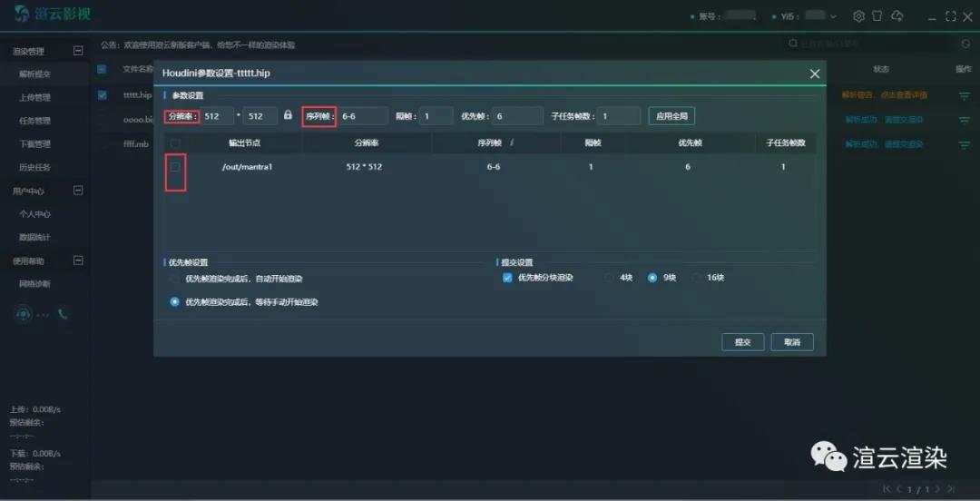Click the resolution aspect-ratio lock icon

pyautogui.click(x=289, y=116)
